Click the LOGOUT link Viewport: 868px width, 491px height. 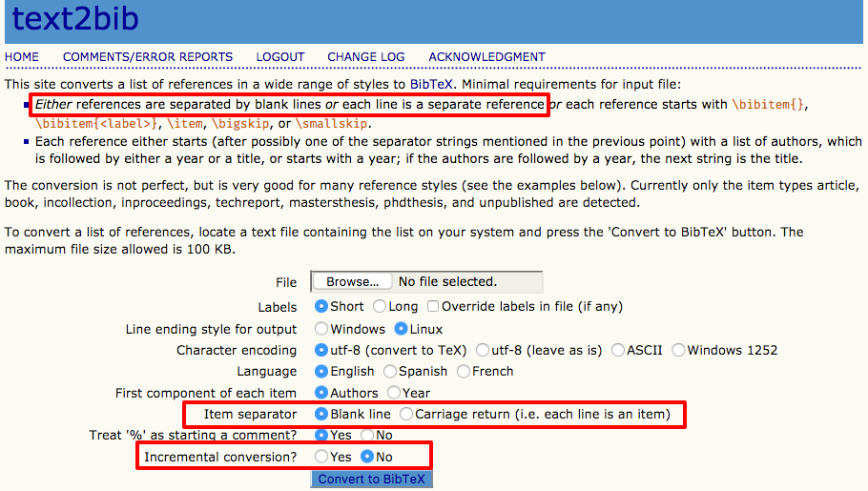(x=280, y=57)
